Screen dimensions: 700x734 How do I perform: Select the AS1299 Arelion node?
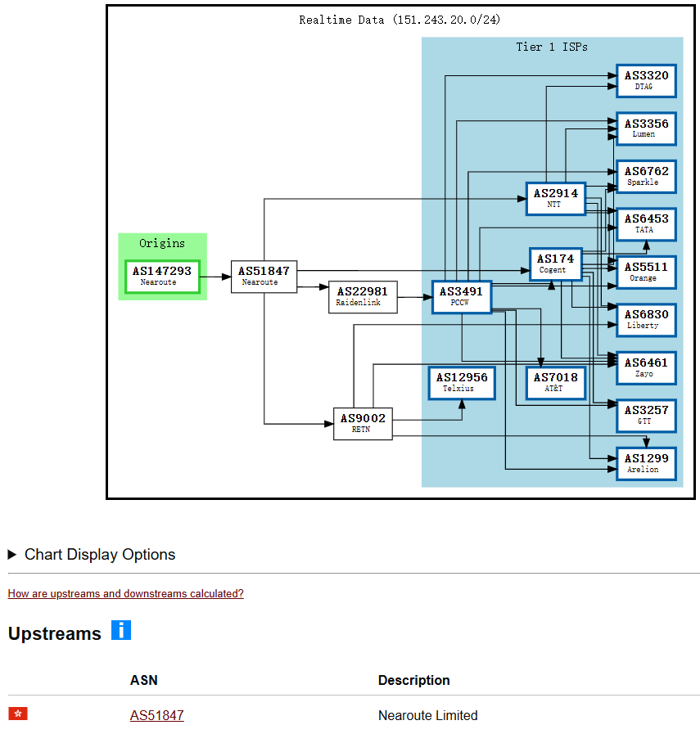tap(646, 462)
